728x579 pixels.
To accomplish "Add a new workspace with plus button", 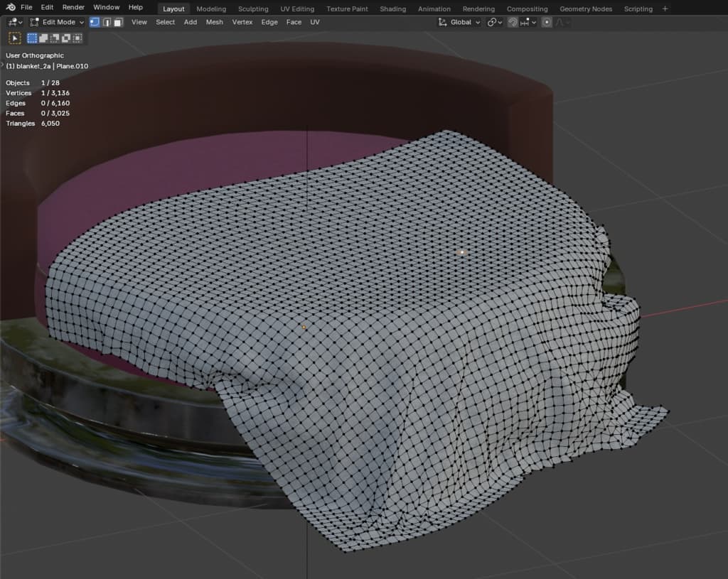I will tap(665, 9).
